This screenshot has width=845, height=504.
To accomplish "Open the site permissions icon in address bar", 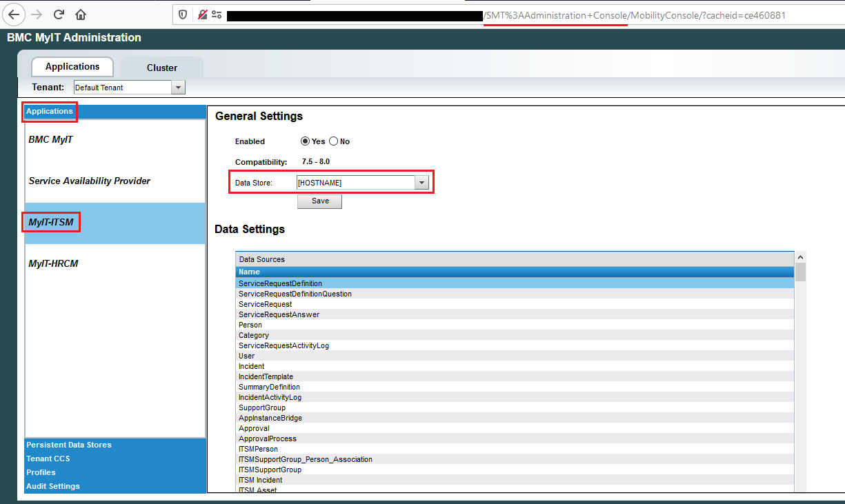I will tap(217, 14).
